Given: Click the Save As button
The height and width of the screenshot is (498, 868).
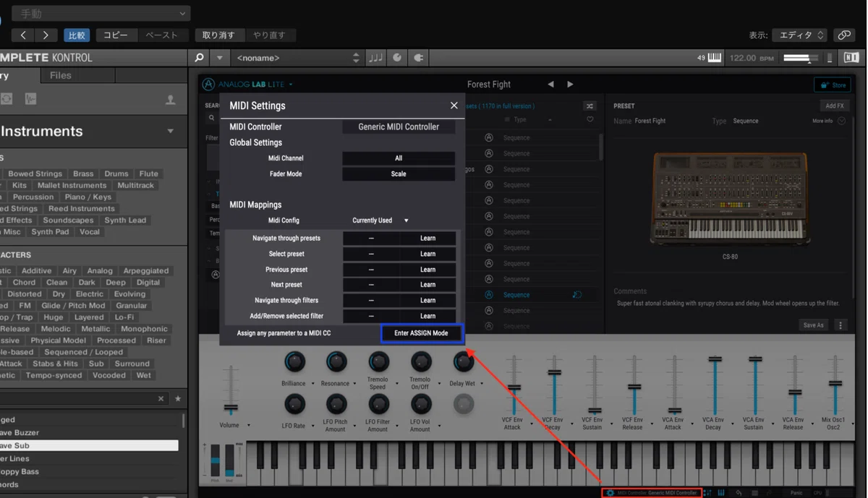Looking at the screenshot, I should 813,325.
